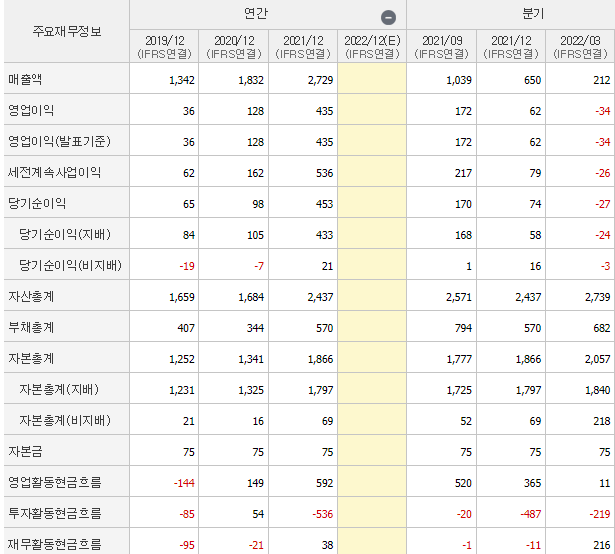Image resolution: width=615 pixels, height=554 pixels.
Task: Select the 당기순이익 row label
Action: (37, 204)
